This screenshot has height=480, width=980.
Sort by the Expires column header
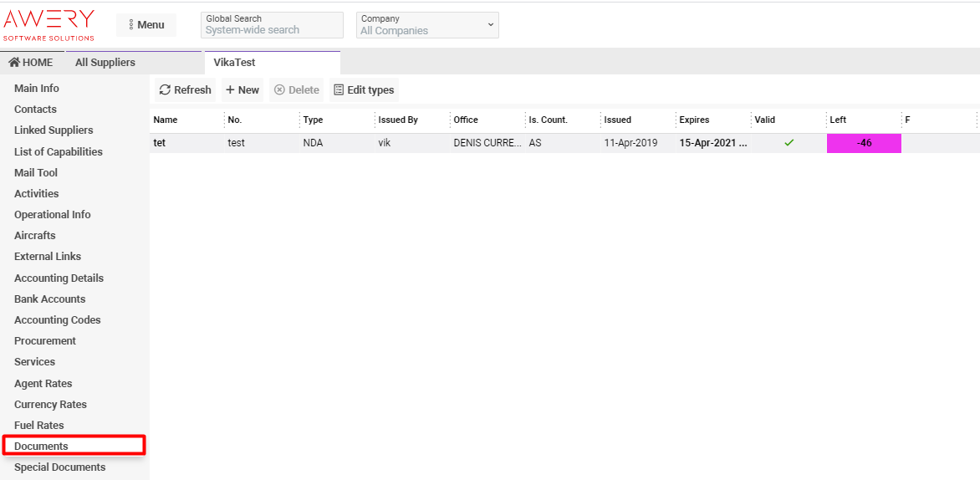(x=694, y=120)
